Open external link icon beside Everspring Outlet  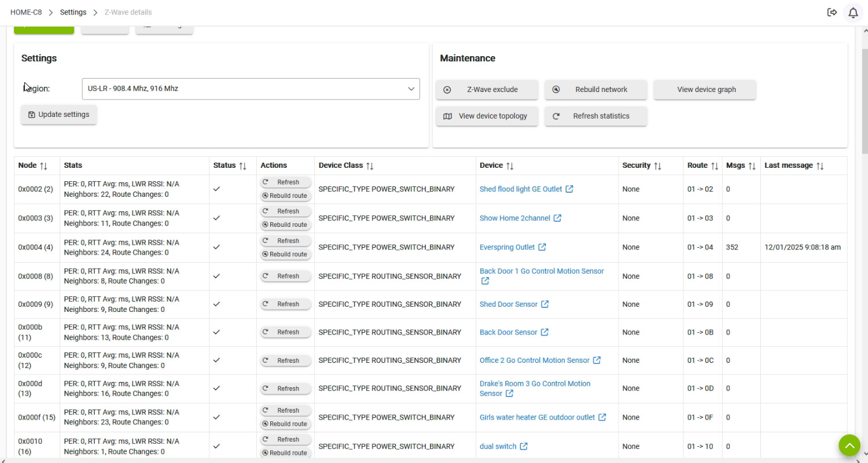(542, 247)
